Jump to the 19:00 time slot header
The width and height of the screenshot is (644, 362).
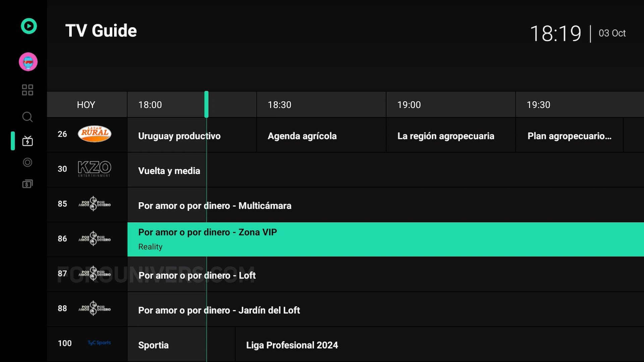click(x=409, y=105)
